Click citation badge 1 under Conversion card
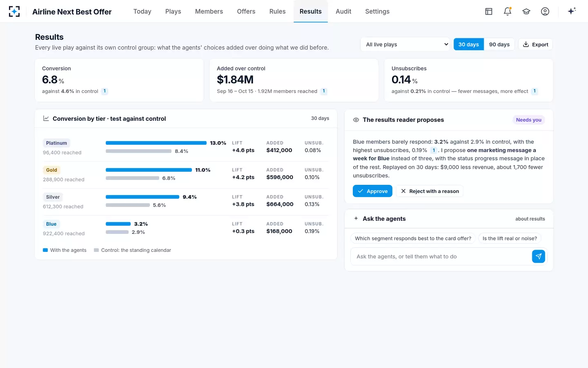588x368 pixels. click(x=105, y=91)
